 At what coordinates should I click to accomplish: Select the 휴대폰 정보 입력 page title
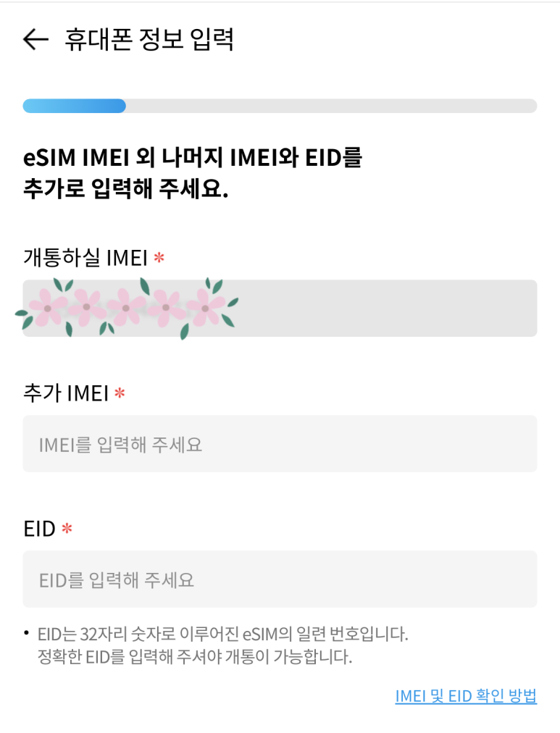pos(149,39)
